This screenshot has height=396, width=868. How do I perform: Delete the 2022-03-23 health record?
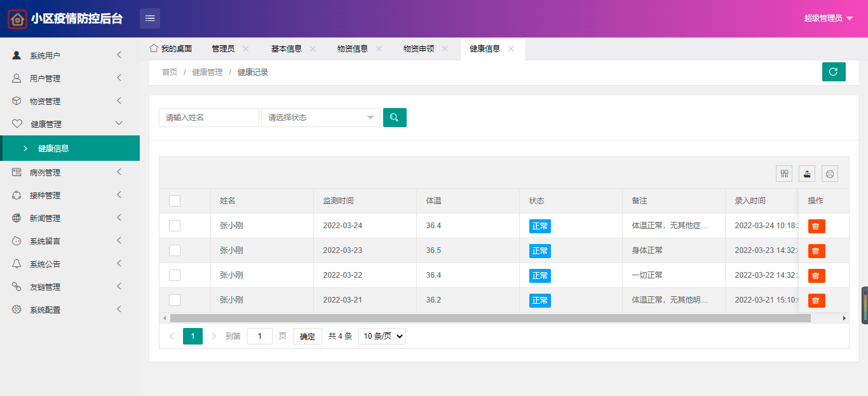coord(817,251)
